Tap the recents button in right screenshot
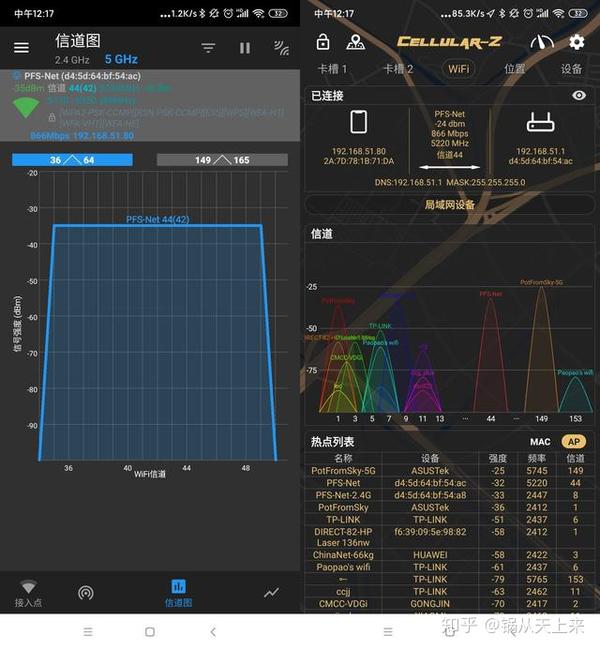 388,632
